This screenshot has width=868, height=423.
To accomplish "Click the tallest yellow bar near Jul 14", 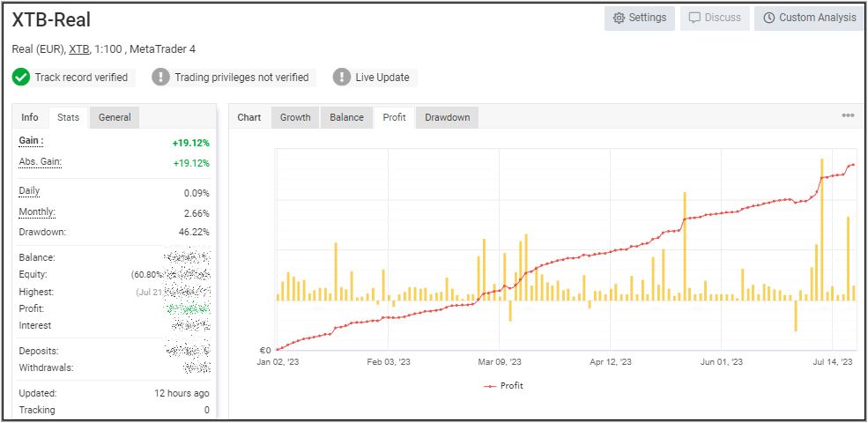I will pyautogui.click(x=821, y=229).
